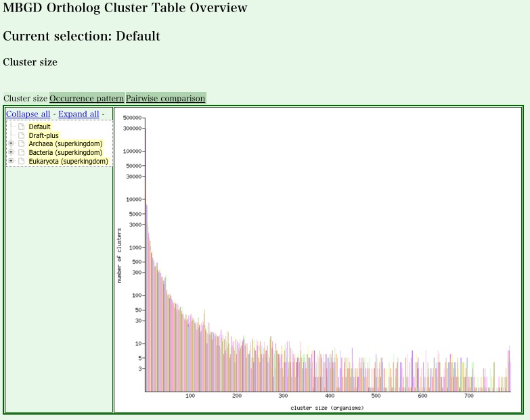The height and width of the screenshot is (420, 530).
Task: Click the document icon beside Default
Action: (21, 127)
